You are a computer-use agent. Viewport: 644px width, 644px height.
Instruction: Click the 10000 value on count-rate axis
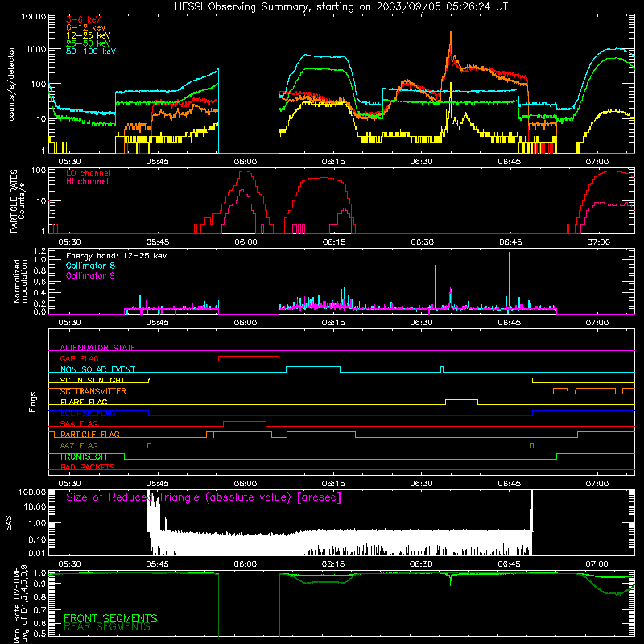[x=34, y=17]
